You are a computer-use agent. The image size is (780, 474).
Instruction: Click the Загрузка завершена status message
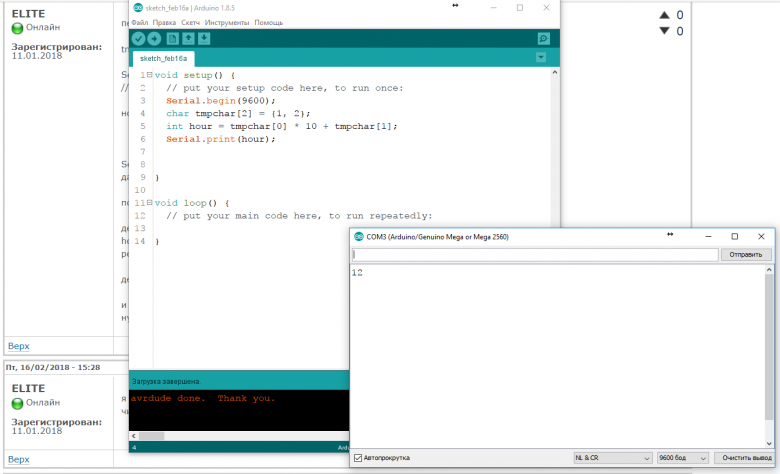[x=166, y=381]
